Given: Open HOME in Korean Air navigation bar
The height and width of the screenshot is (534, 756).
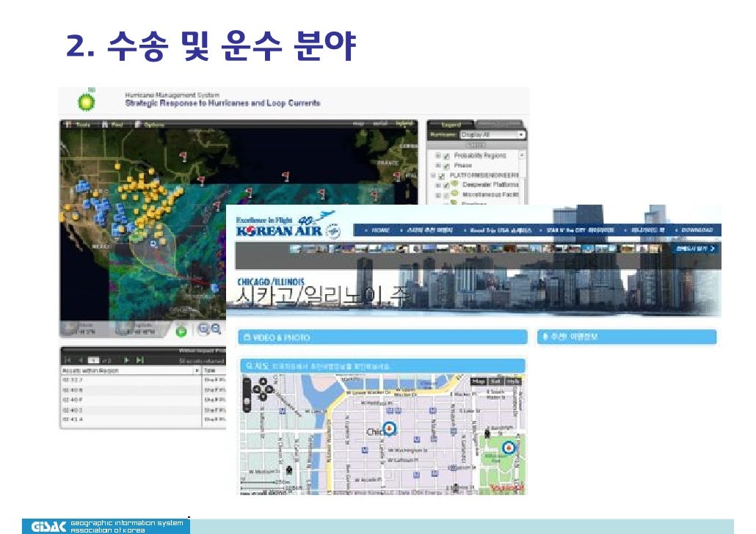Looking at the screenshot, I should (x=380, y=230).
